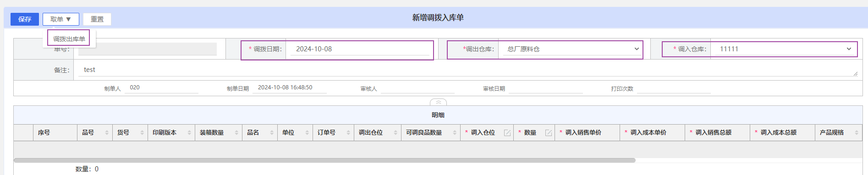Collapse the header panel with the chevron toggle
The height and width of the screenshot is (175, 868).
click(x=438, y=102)
